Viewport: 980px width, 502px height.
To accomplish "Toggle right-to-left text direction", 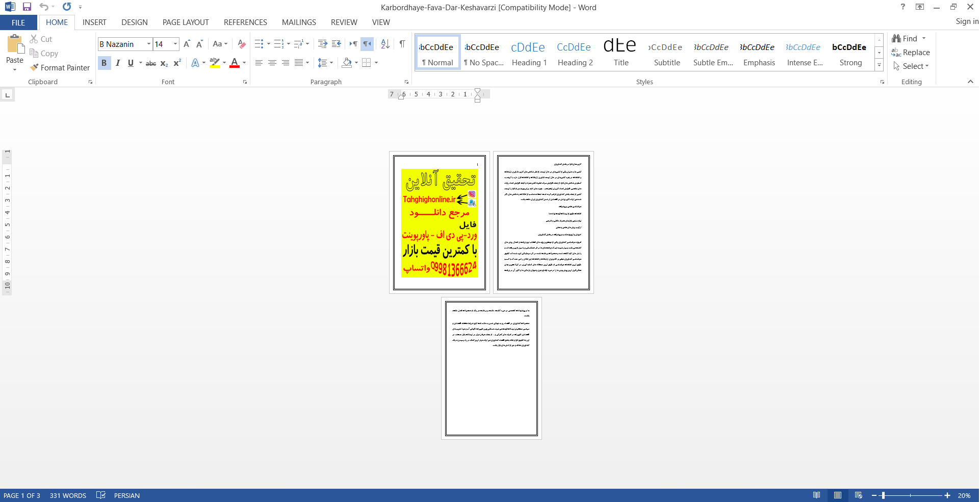I will pyautogui.click(x=367, y=44).
